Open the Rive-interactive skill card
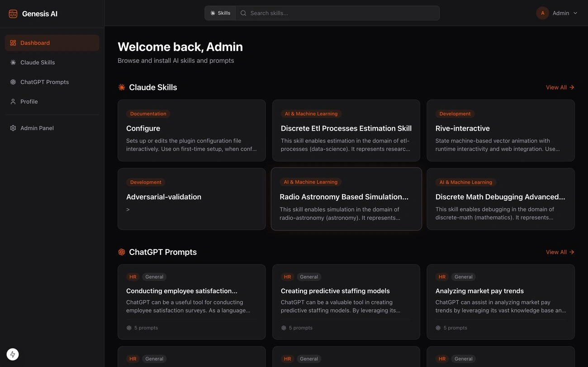The width and height of the screenshot is (588, 367). pos(501,131)
